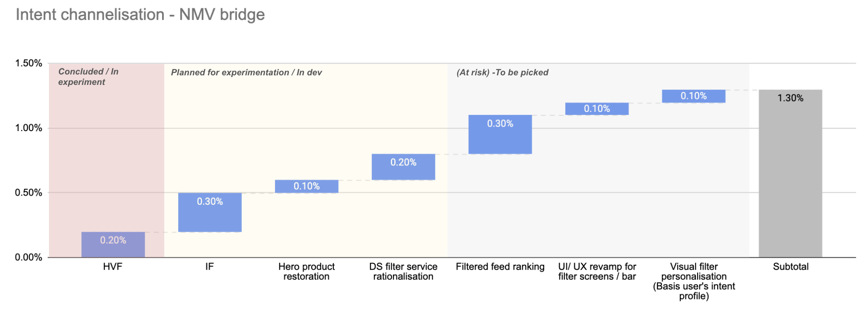Click the DS filter service rationalisation bar
This screenshot has height=324, width=868.
pyautogui.click(x=403, y=167)
